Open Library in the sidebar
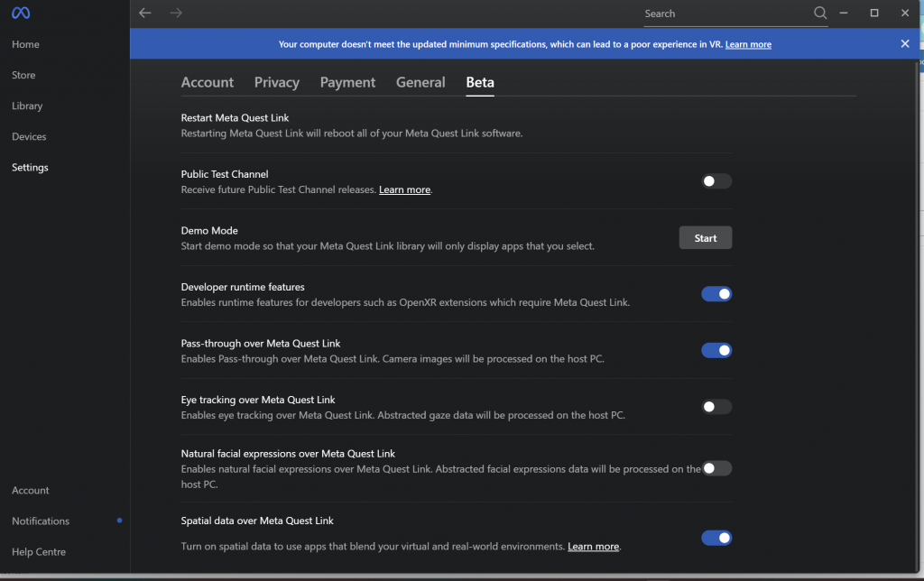The width and height of the screenshot is (924, 581). 27,106
